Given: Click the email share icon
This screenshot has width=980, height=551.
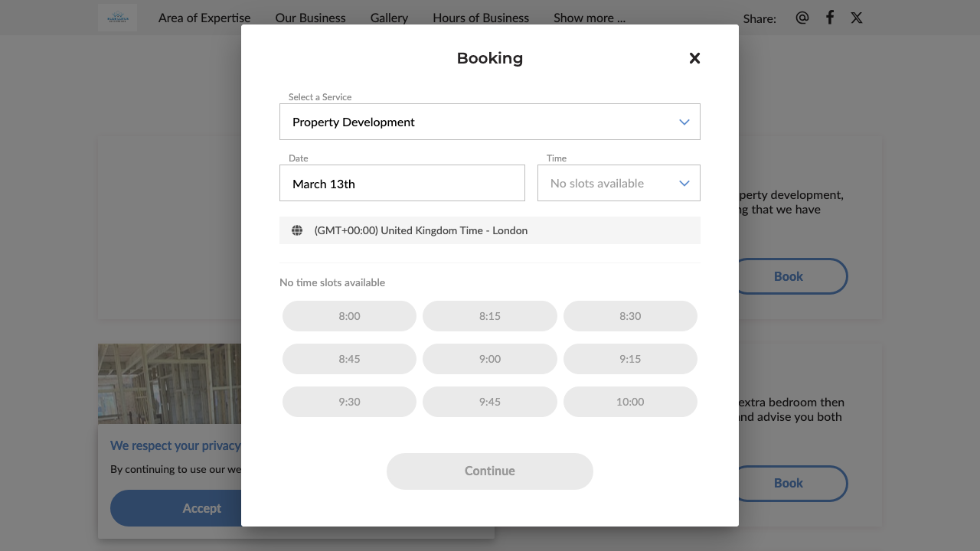Looking at the screenshot, I should [802, 17].
